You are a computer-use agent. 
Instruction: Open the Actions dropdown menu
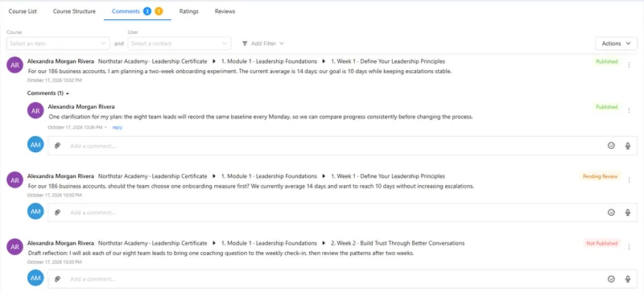(616, 43)
